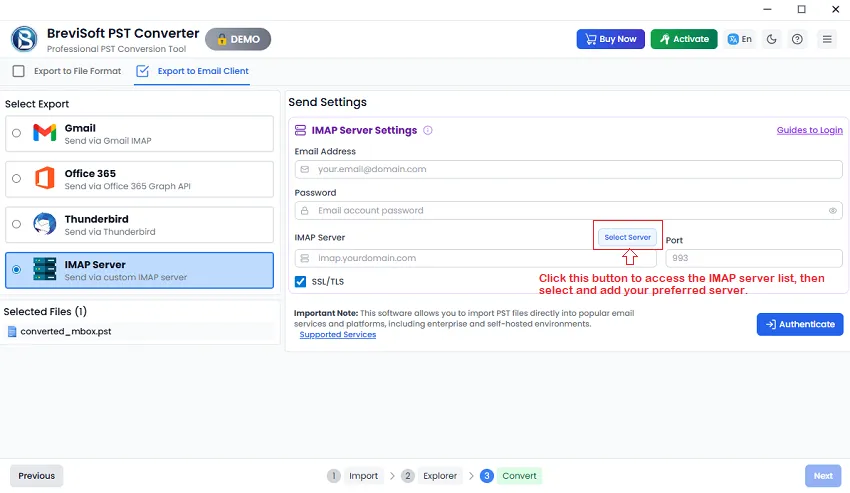Click IMAP Server Settings info icon
Image resolution: width=850 pixels, height=493 pixels.
[428, 130]
